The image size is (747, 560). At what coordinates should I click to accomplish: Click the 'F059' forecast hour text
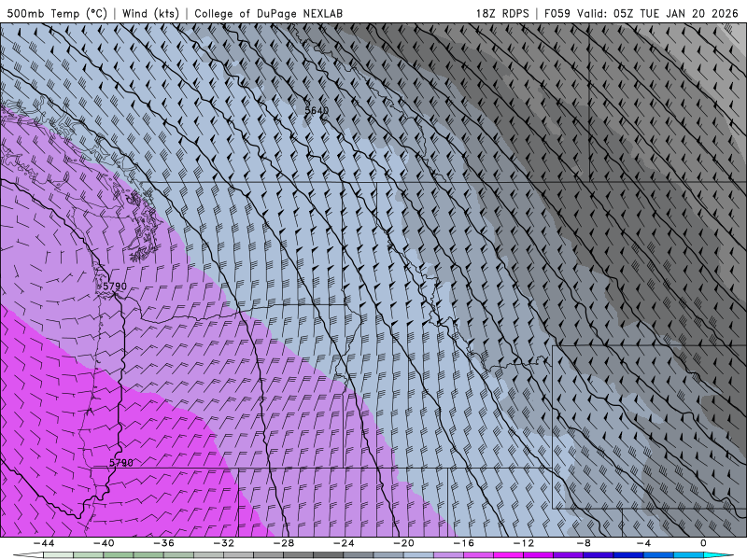point(557,13)
